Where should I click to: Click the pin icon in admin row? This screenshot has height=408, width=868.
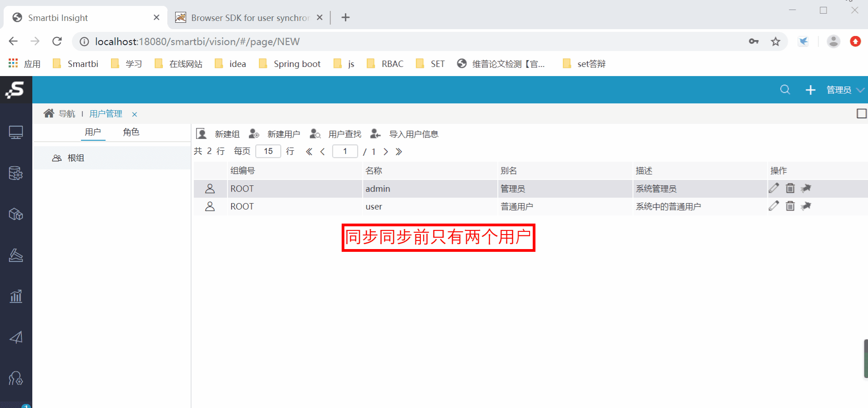[806, 188]
